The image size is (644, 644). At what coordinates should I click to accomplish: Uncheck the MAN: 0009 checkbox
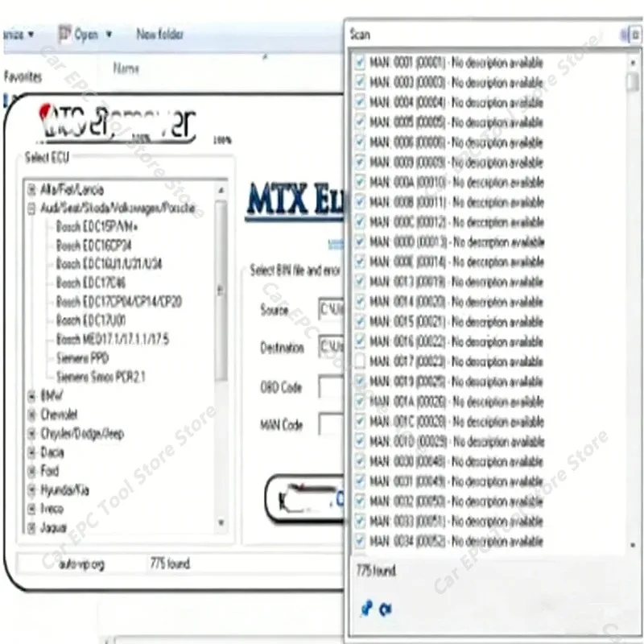click(x=360, y=162)
